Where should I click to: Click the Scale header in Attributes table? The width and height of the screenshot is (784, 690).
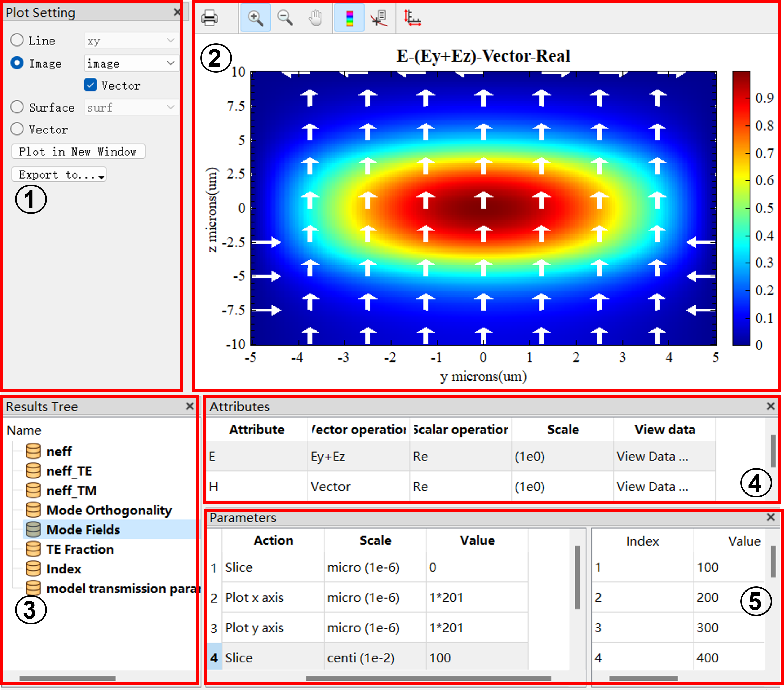coord(563,429)
